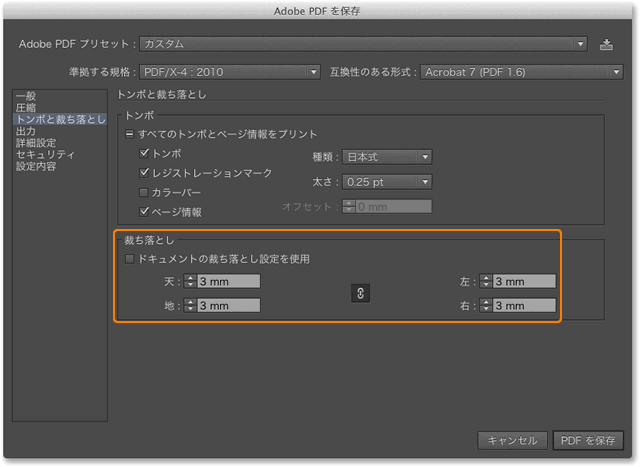This screenshot has height=467, width=640.
Task: Toggle the ページ情報 checkbox
Action: (145, 211)
